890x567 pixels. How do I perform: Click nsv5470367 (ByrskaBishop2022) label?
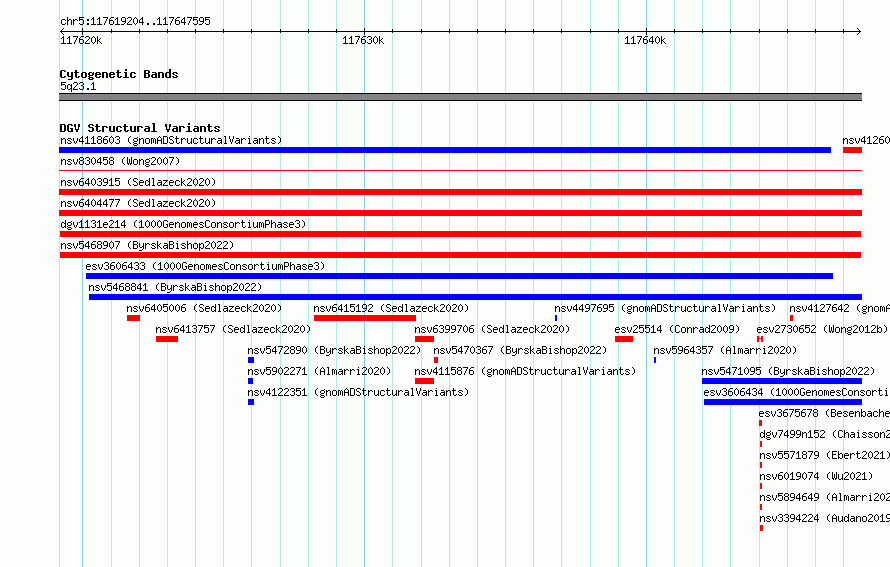click(x=520, y=350)
